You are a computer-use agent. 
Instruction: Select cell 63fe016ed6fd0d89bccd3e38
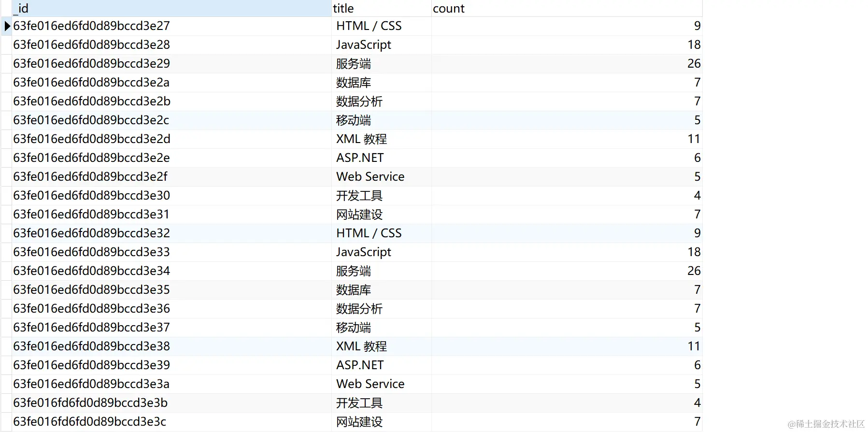coord(171,346)
